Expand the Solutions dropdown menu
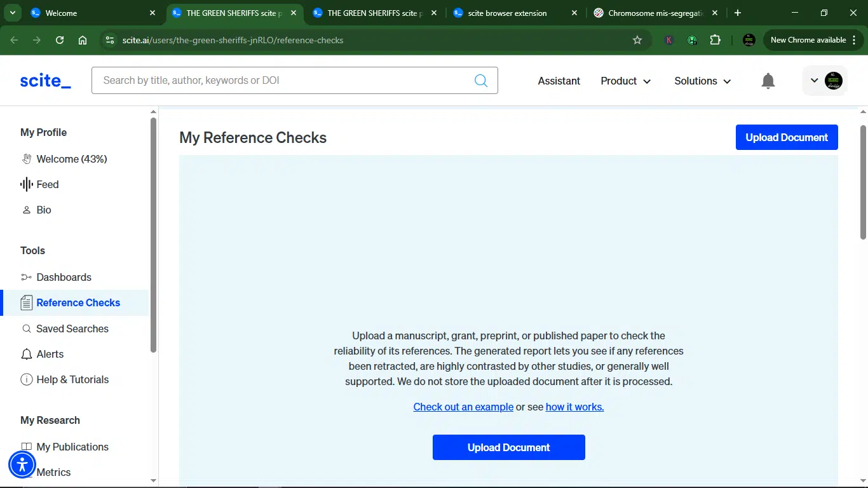Image resolution: width=868 pixels, height=488 pixels. (703, 81)
